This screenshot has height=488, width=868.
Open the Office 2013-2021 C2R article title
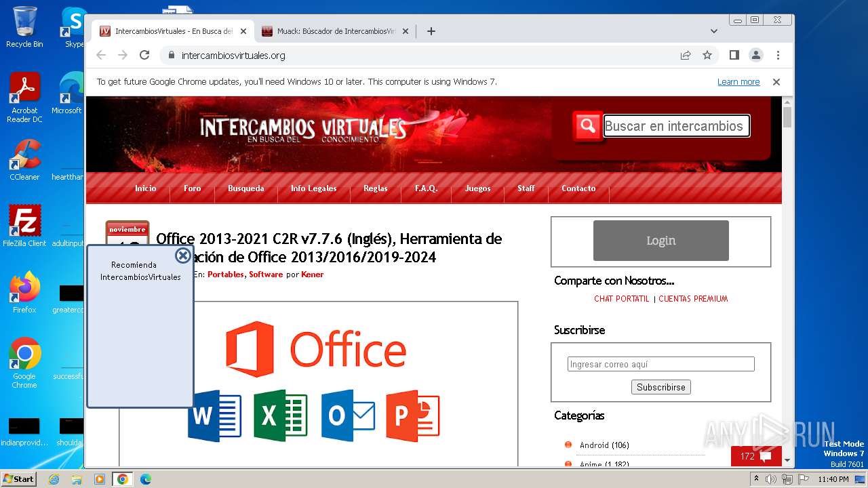pos(329,248)
